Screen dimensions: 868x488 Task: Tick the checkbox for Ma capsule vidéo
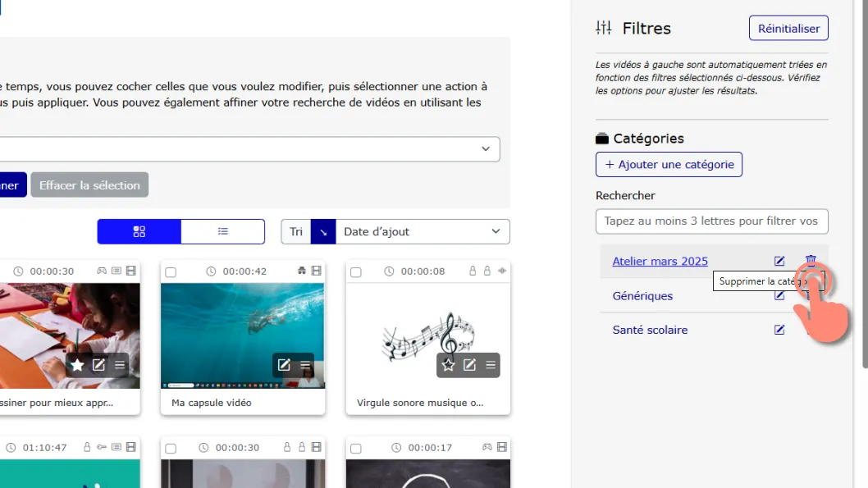[x=171, y=272]
